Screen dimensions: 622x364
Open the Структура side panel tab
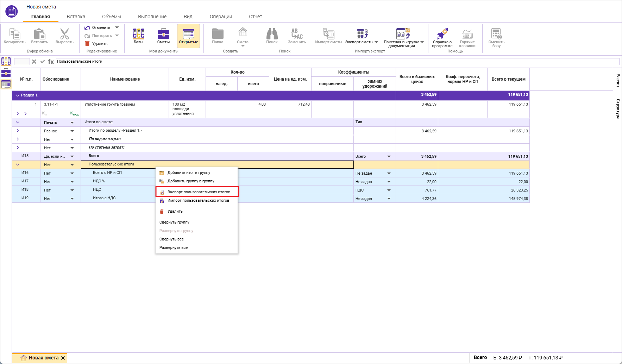coord(617,109)
